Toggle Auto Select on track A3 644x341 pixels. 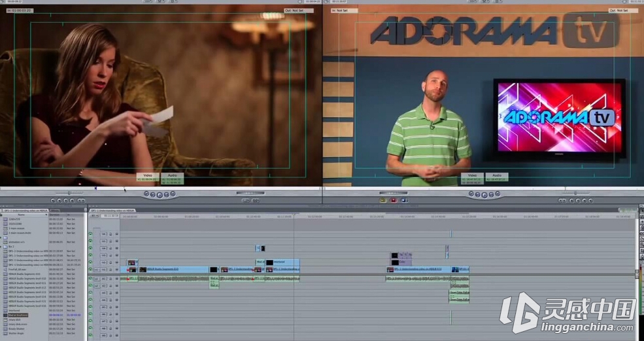point(116,293)
